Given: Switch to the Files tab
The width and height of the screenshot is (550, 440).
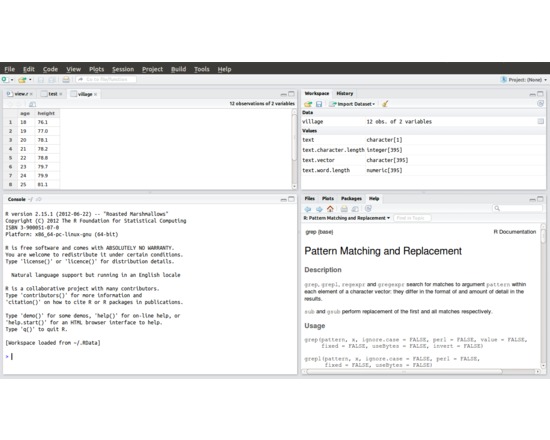Looking at the screenshot, I should (310, 199).
